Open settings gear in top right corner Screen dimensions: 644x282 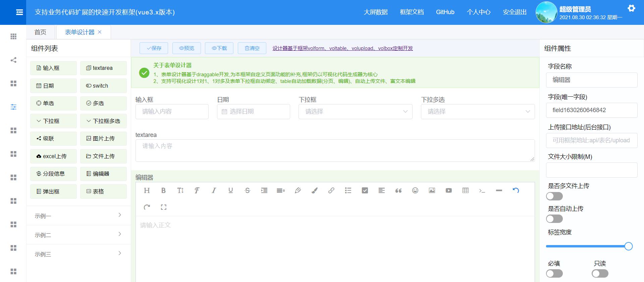pos(631,8)
